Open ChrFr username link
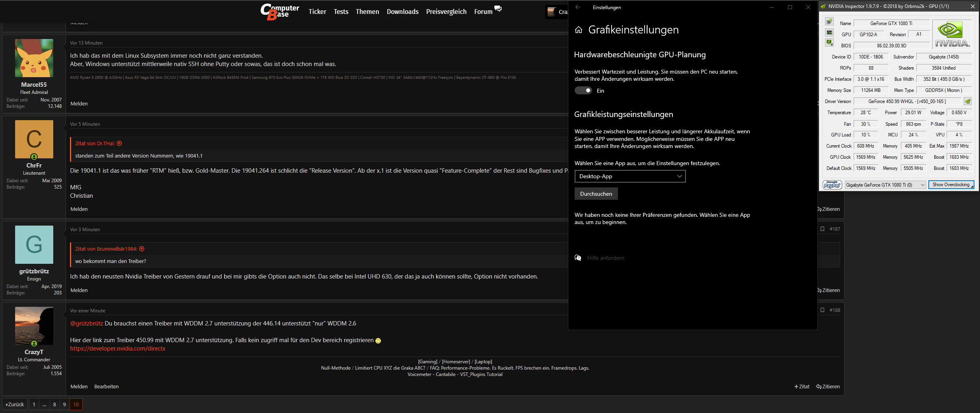The height and width of the screenshot is (413, 980). pyautogui.click(x=34, y=165)
